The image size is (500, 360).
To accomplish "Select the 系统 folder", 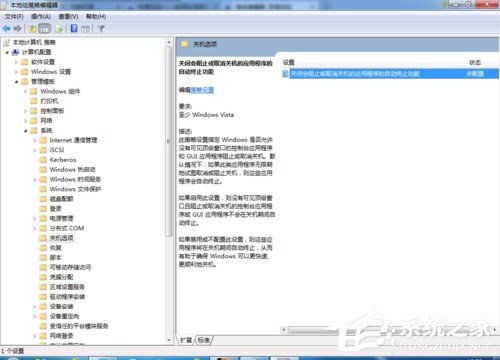I will pos(46,130).
